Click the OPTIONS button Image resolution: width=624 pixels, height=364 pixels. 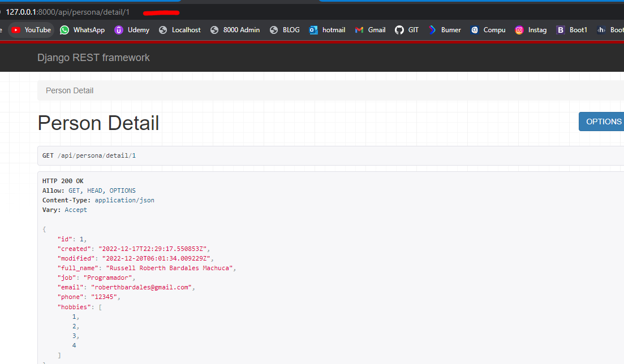tap(602, 122)
